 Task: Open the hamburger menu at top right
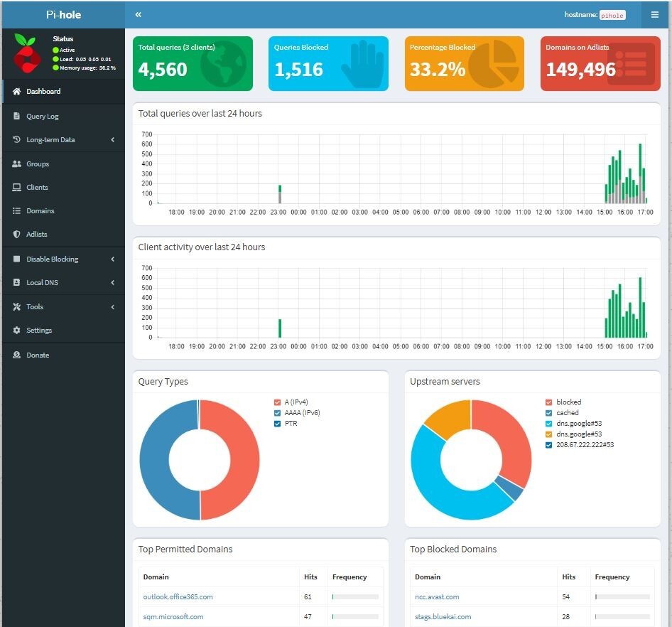(655, 14)
